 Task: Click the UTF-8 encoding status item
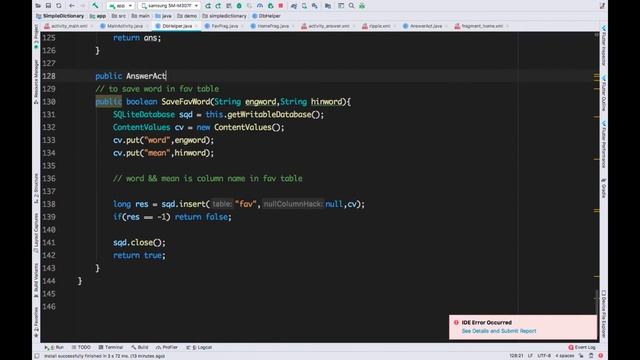(544, 356)
